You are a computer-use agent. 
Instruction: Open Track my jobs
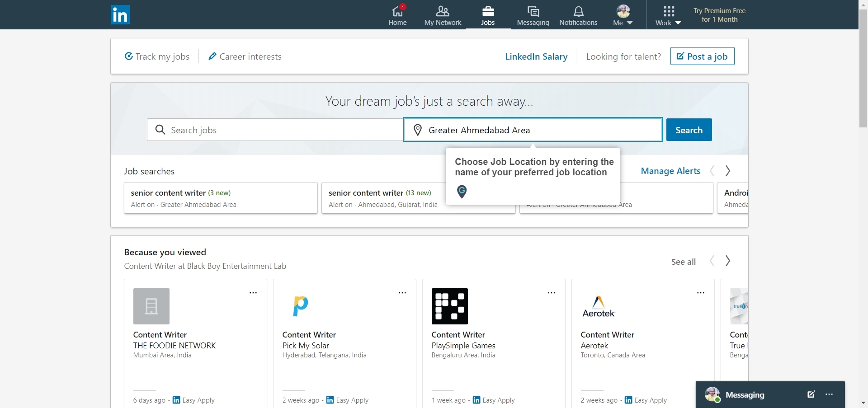[157, 56]
